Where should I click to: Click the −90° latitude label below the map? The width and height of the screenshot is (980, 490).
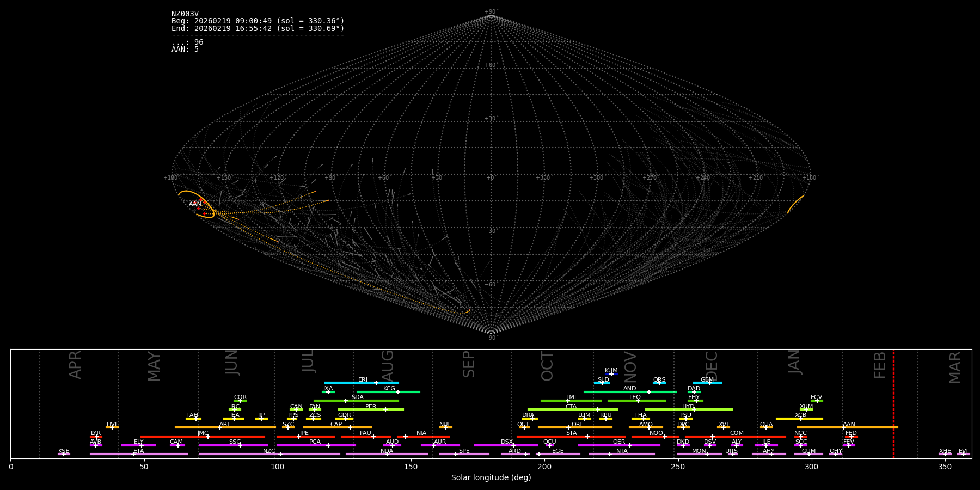tap(491, 338)
